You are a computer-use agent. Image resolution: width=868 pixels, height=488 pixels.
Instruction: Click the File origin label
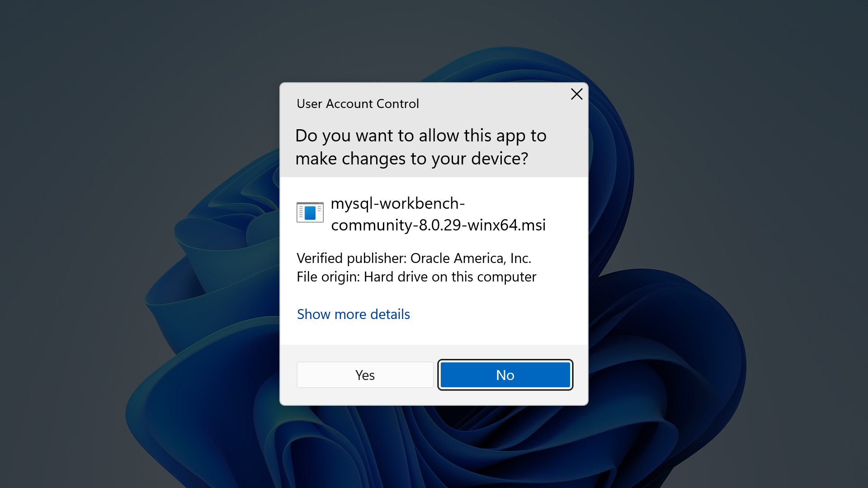click(328, 277)
